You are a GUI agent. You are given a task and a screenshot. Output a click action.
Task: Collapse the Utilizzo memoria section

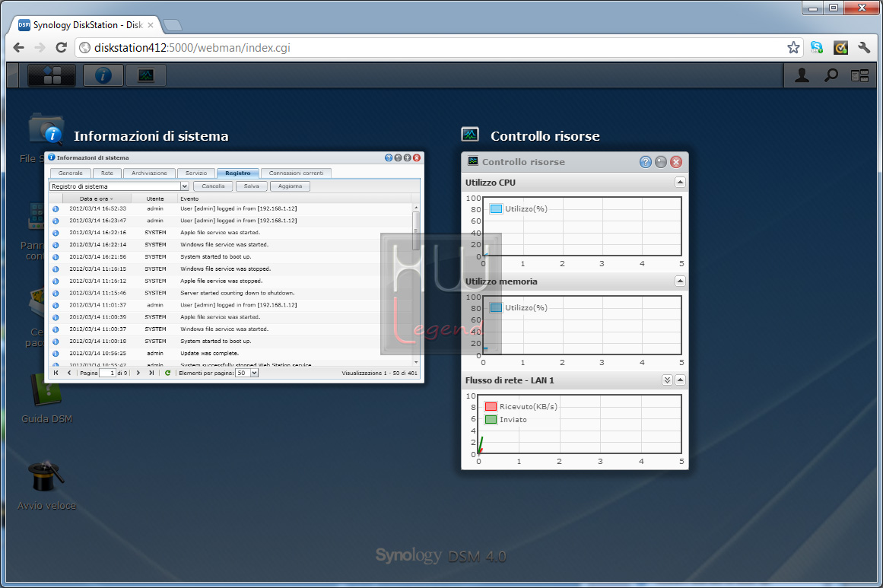coord(680,281)
